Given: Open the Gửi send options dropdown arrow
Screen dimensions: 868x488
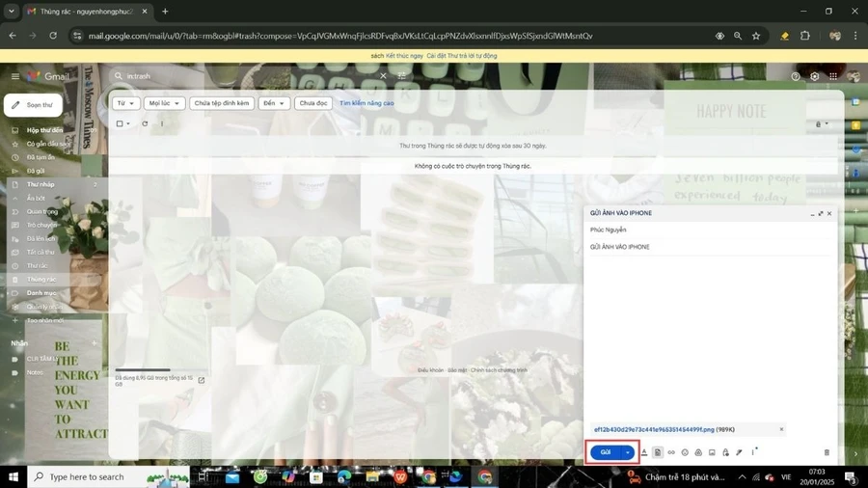Looking at the screenshot, I should 627,452.
